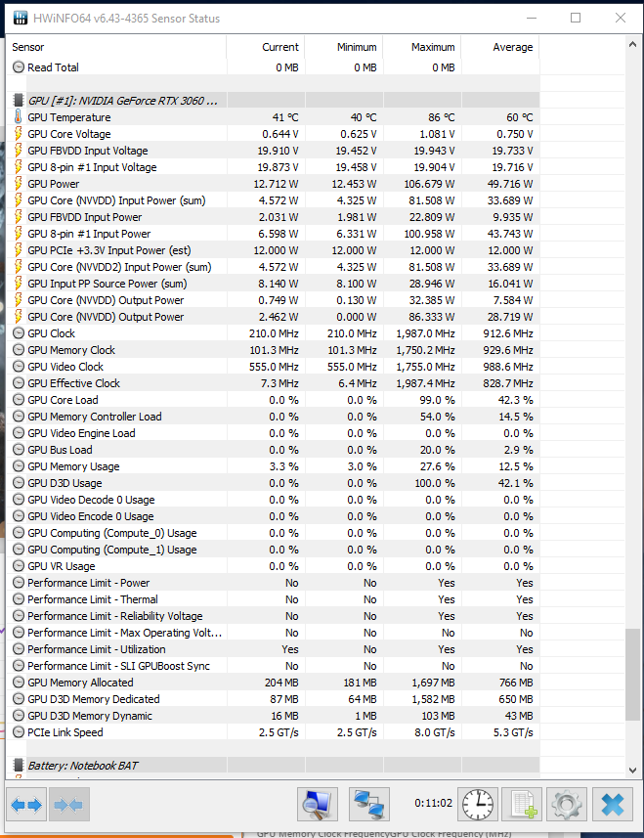The height and width of the screenshot is (838, 644).
Task: Click the Maximum column header
Action: click(x=422, y=47)
